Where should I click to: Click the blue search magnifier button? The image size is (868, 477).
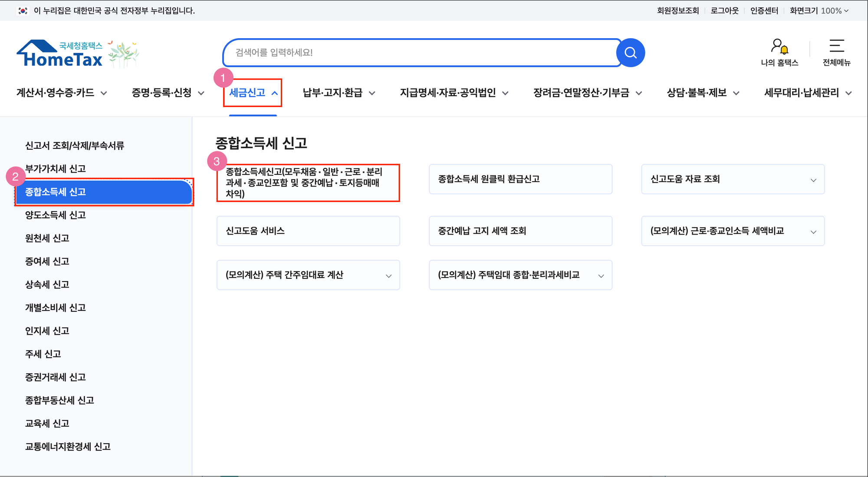tap(630, 53)
